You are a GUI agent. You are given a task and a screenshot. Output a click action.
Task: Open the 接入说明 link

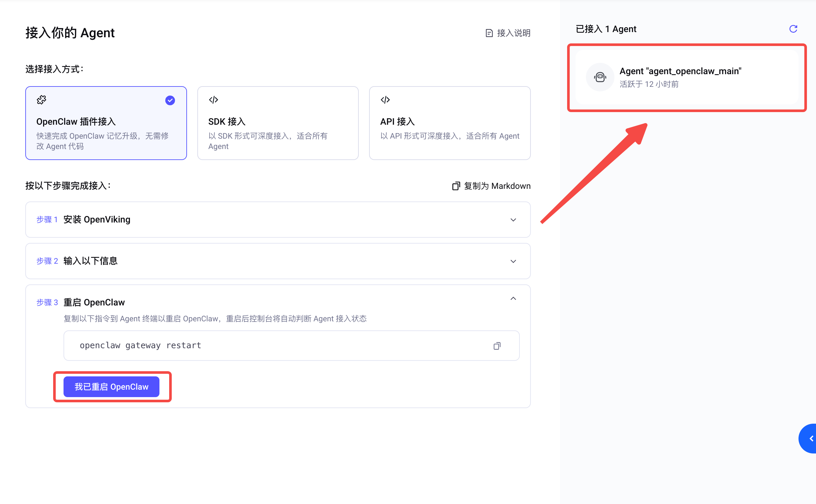click(508, 33)
